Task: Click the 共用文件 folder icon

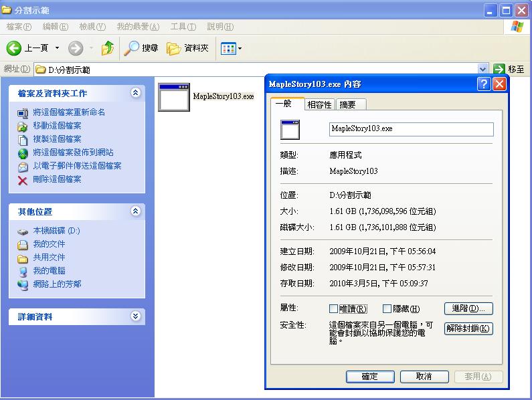Action: pyautogui.click(x=23, y=258)
